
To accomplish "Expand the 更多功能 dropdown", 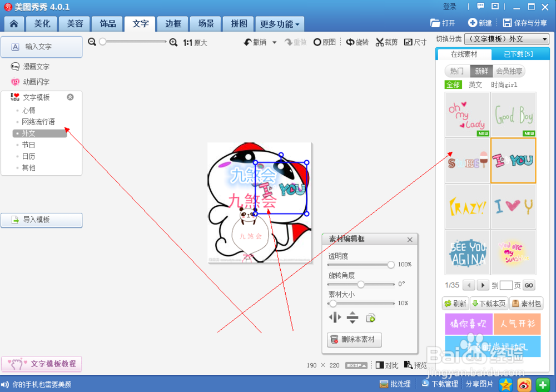I will [x=280, y=24].
